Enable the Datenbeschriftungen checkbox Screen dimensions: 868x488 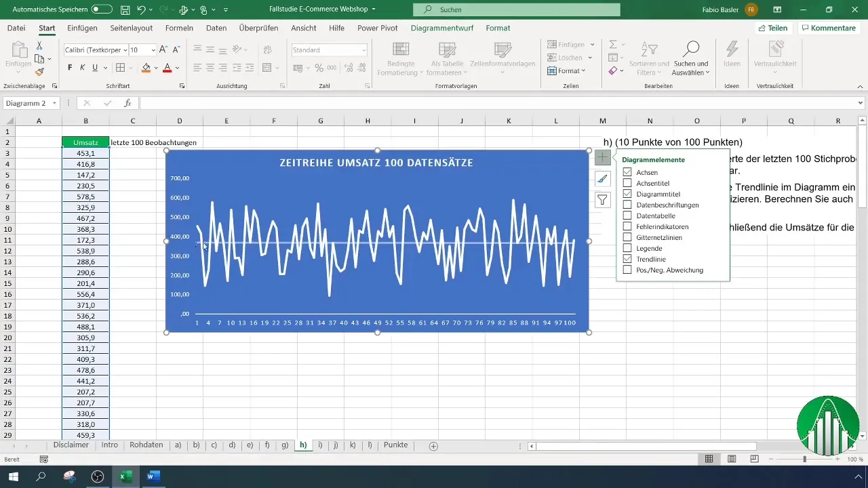pyautogui.click(x=627, y=205)
